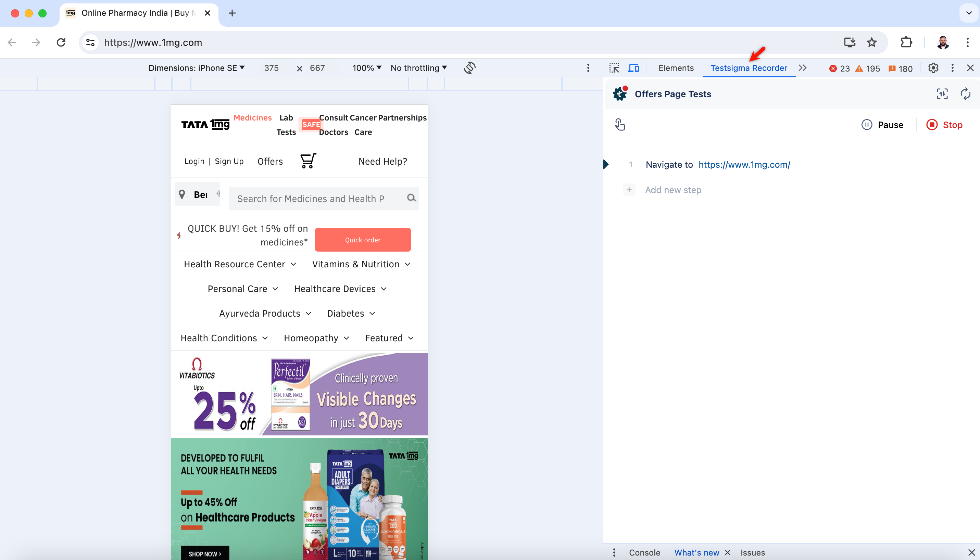Click the Testsigma logo in Offers Page Tests
This screenshot has height=560, width=980.
[620, 93]
